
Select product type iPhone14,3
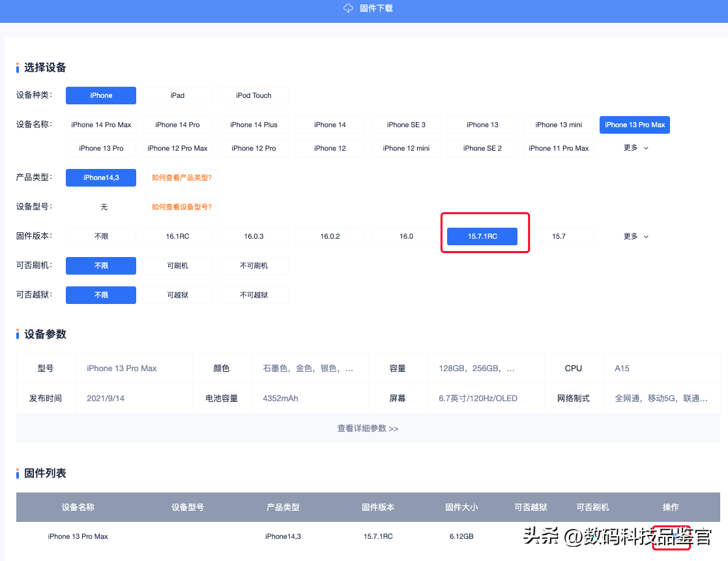[x=101, y=177]
